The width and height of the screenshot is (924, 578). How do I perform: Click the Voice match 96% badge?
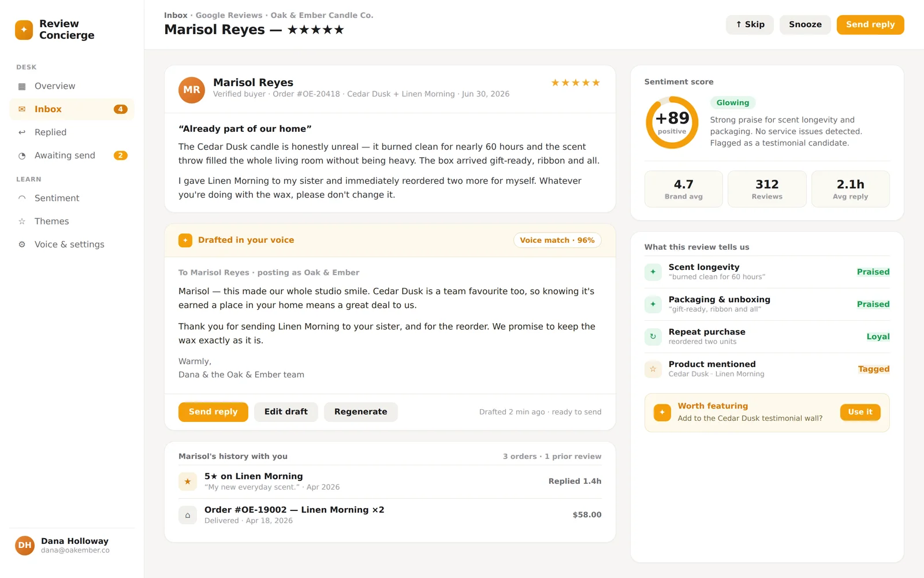[x=557, y=240]
